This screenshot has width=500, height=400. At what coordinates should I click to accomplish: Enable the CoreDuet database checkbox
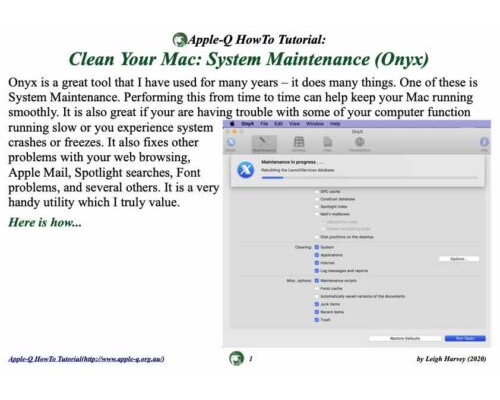pyautogui.click(x=317, y=199)
